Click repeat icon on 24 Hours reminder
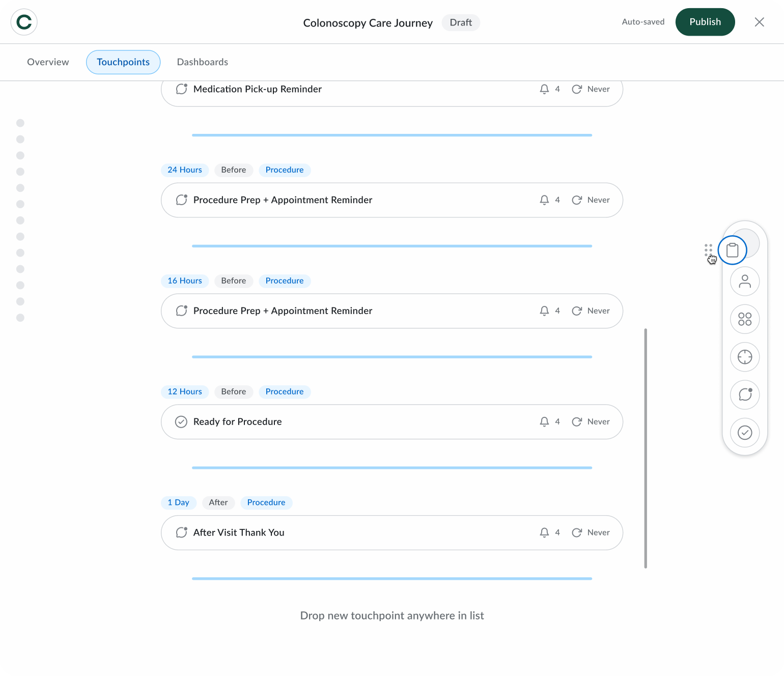784x676 pixels. coord(577,200)
